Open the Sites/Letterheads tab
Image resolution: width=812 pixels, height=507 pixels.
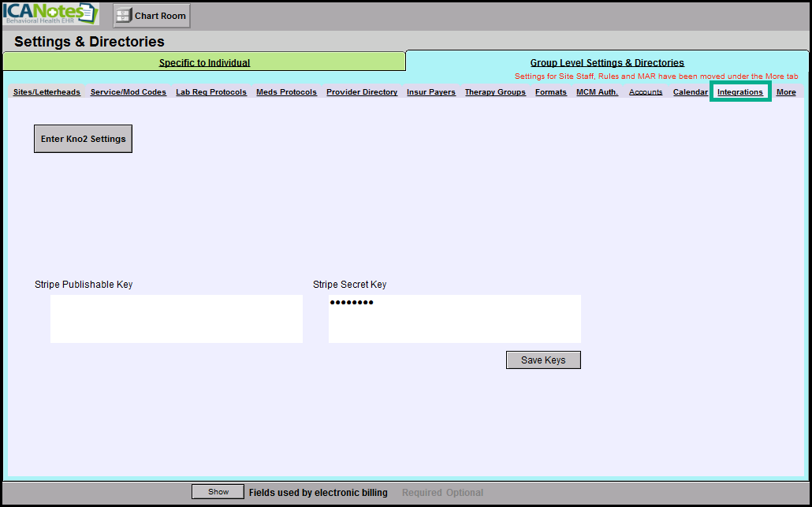[x=47, y=92]
